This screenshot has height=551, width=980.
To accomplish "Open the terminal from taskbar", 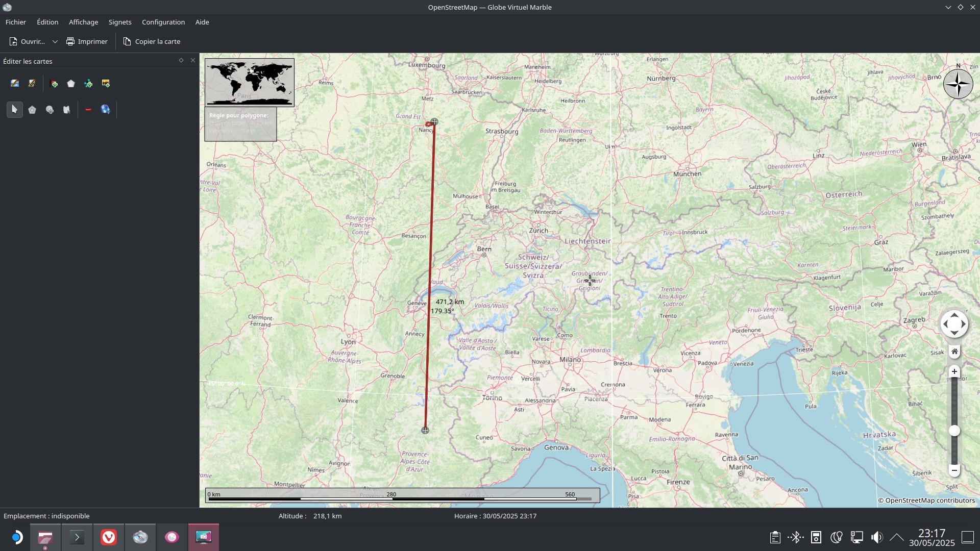I will point(77,537).
